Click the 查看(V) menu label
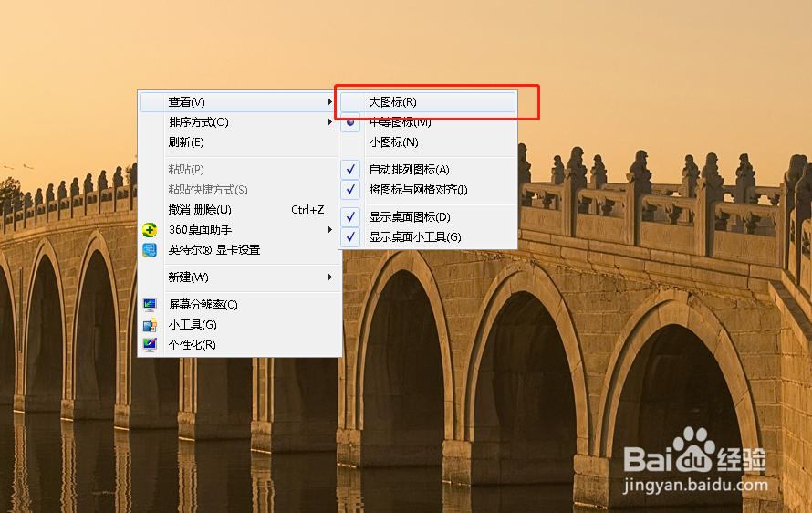812x513 pixels. 186,102
